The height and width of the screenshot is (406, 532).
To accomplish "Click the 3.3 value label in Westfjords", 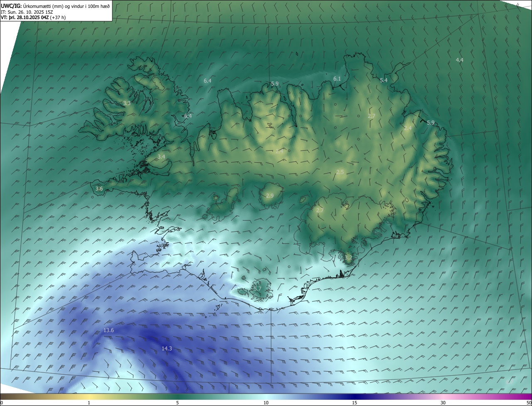I will coord(127,103).
